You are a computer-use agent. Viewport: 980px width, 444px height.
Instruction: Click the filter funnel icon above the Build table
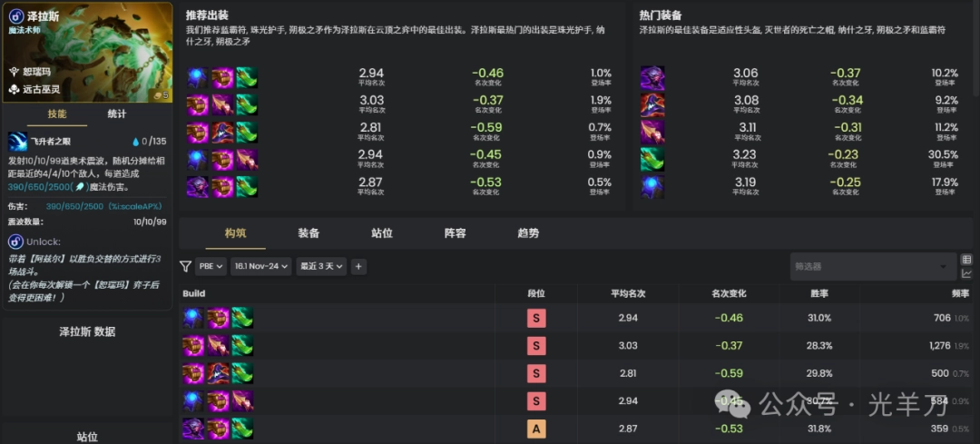(185, 267)
